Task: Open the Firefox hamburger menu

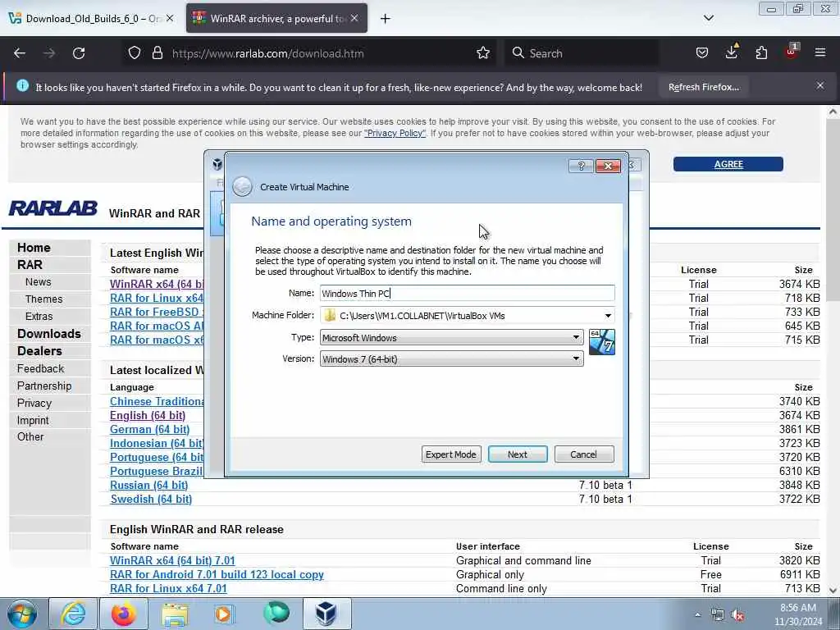Action: coord(820,53)
